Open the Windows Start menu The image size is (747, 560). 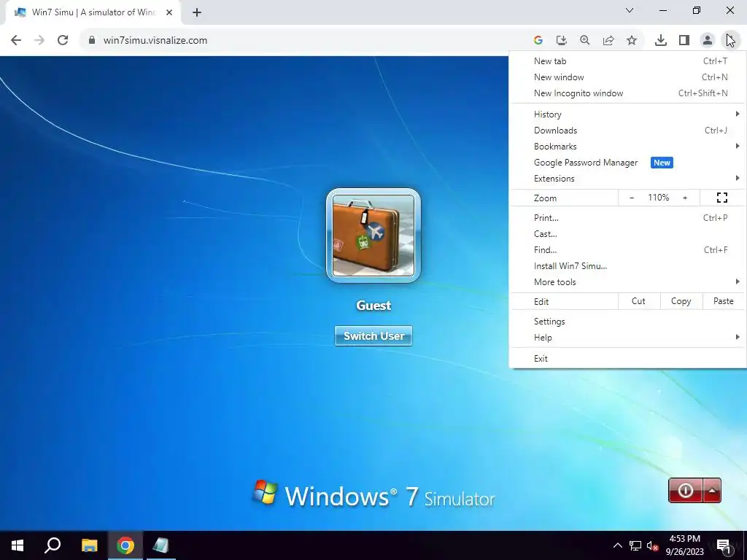(x=18, y=545)
